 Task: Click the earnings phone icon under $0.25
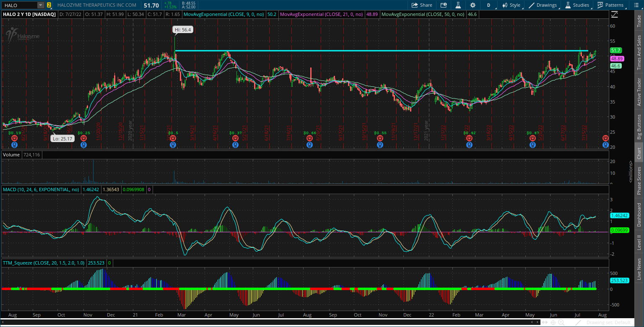83,138
